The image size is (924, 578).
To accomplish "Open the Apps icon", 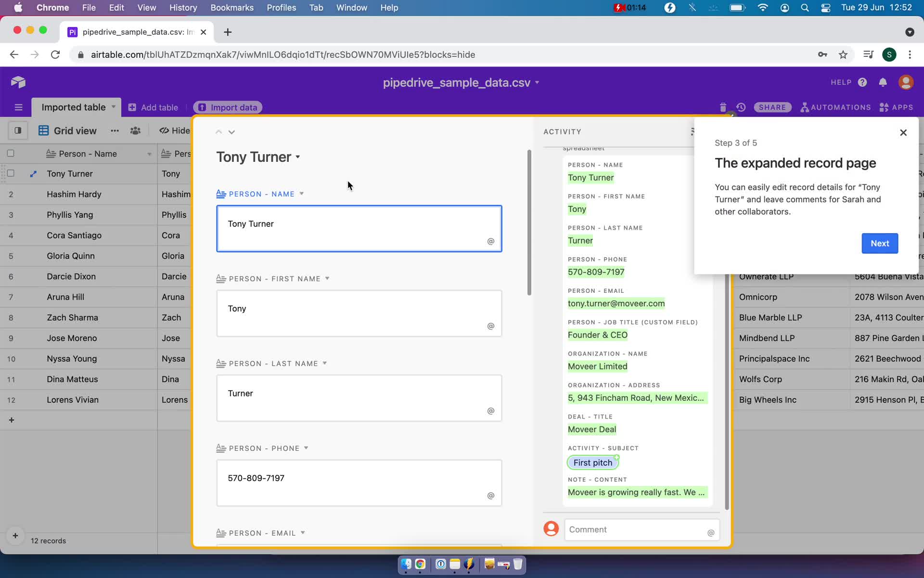I will 884,107.
